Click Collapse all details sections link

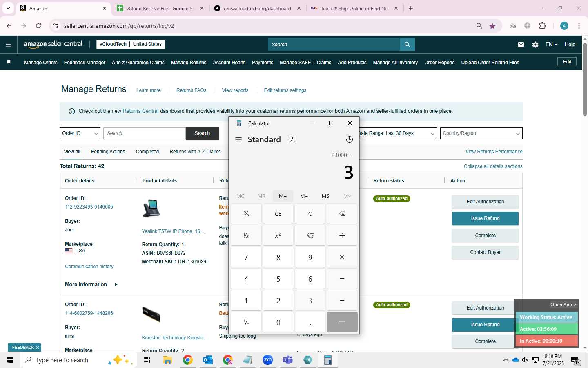pos(493,166)
